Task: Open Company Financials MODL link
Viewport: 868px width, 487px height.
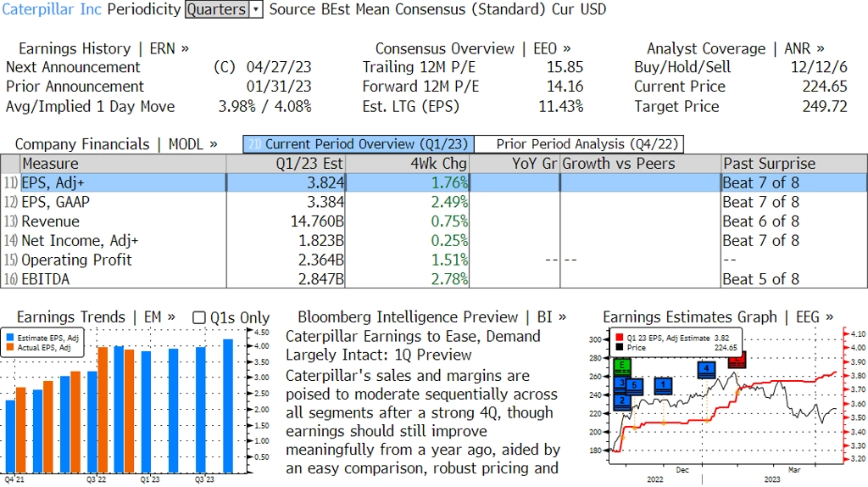Action: (115, 144)
